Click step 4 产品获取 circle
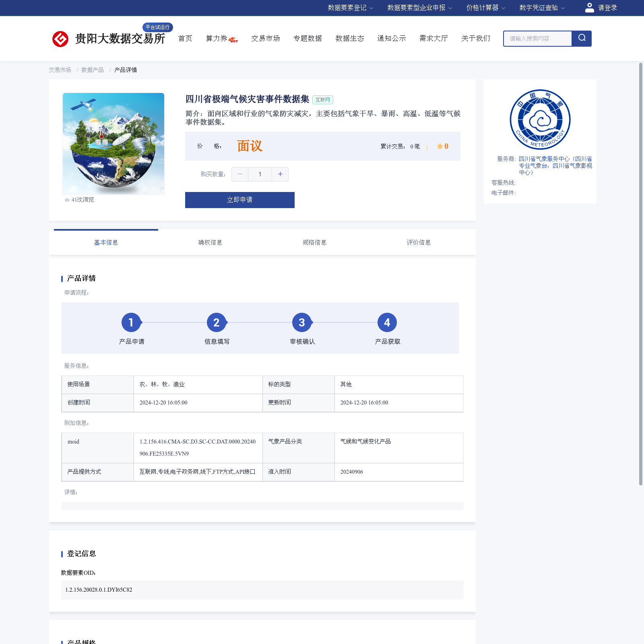Screen dimensions: 644x644 pos(387,322)
